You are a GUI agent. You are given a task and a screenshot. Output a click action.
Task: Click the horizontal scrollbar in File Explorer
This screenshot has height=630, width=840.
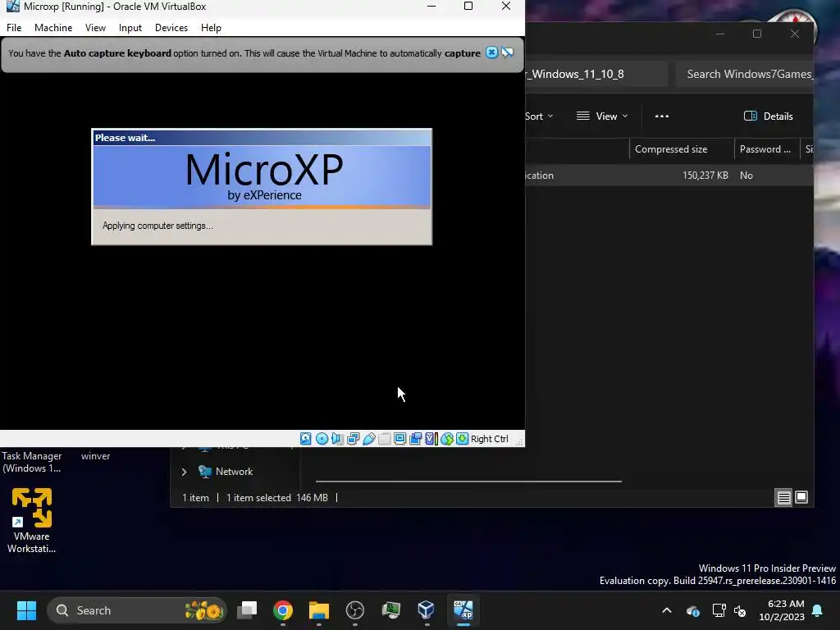[x=468, y=481]
